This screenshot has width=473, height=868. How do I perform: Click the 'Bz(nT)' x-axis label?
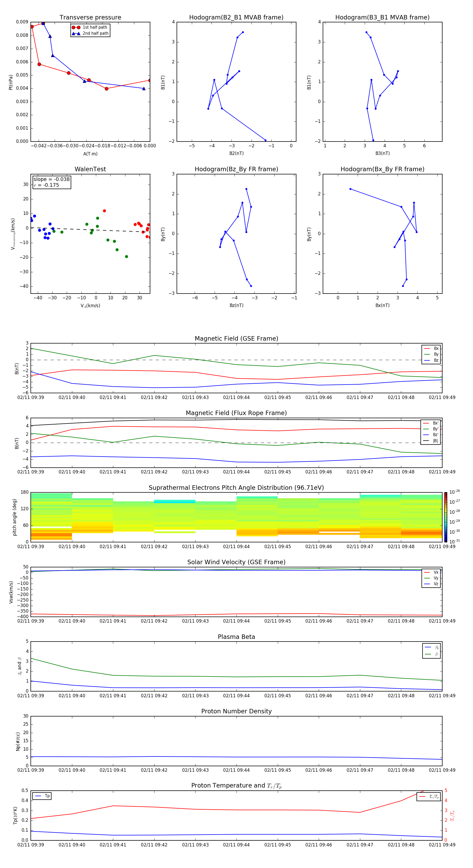tap(236, 305)
